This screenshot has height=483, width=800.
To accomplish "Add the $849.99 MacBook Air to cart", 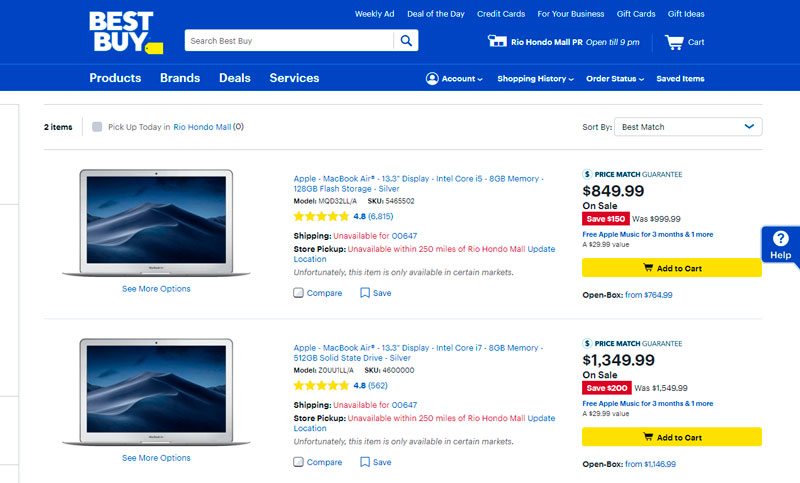I will [671, 268].
